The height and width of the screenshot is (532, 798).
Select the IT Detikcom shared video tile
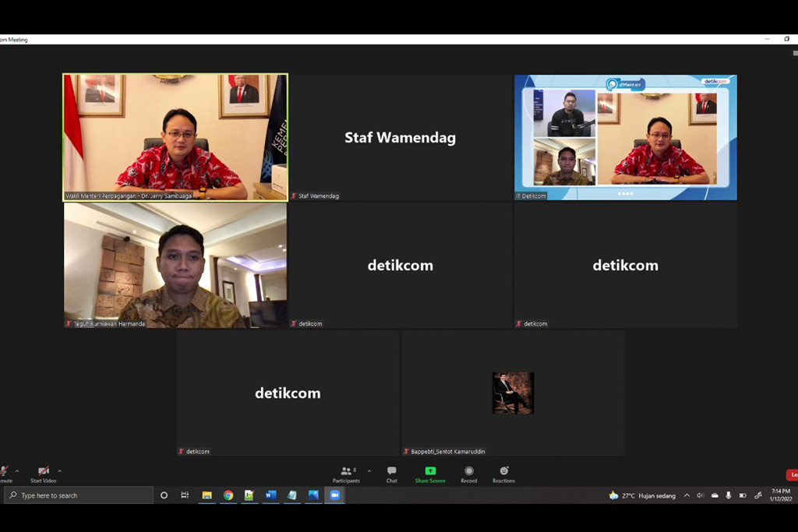coord(626,137)
